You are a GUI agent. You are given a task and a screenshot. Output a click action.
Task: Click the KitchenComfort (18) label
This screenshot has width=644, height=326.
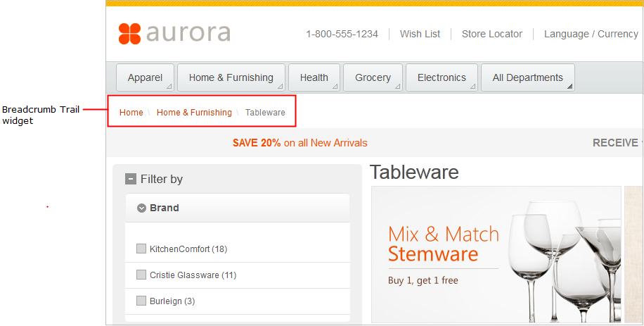click(x=188, y=249)
